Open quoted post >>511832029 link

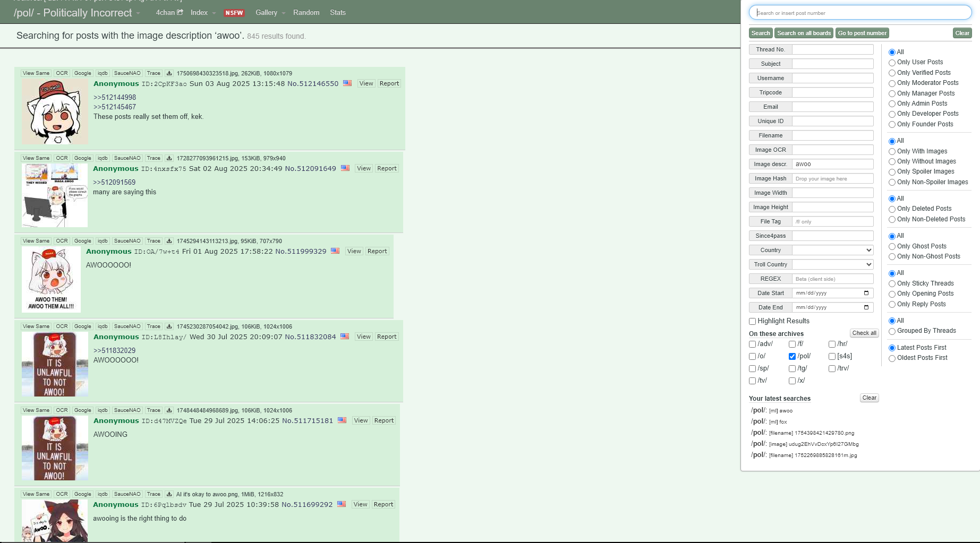click(114, 350)
